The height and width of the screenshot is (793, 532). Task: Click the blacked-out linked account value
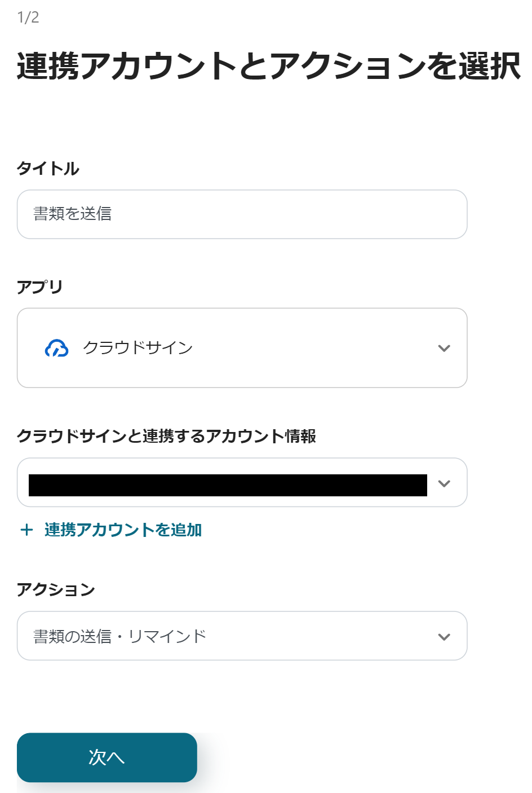[x=228, y=485]
